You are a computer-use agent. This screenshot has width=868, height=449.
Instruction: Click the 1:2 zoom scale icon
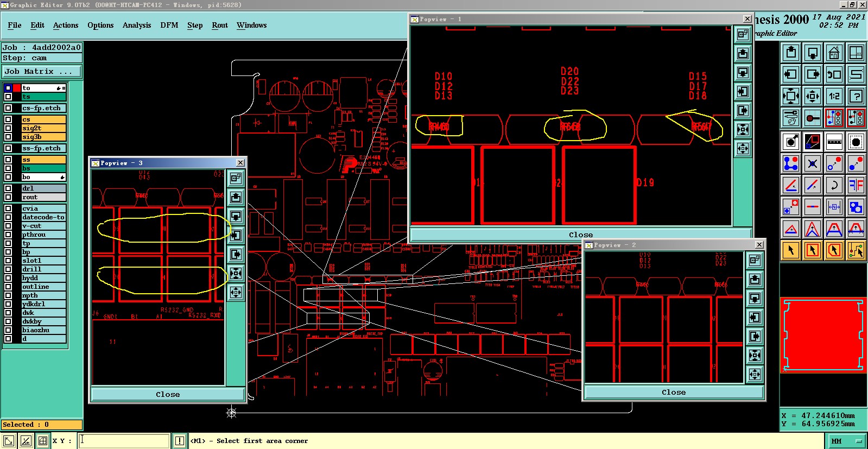coord(834,96)
